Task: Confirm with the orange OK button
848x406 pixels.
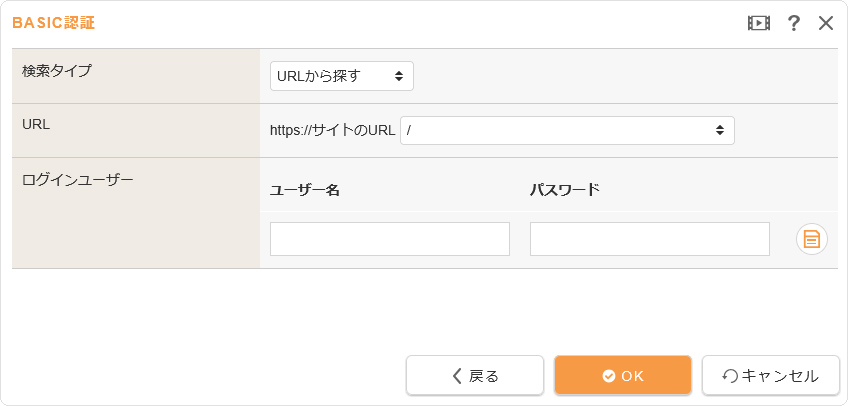Action: tap(623, 376)
